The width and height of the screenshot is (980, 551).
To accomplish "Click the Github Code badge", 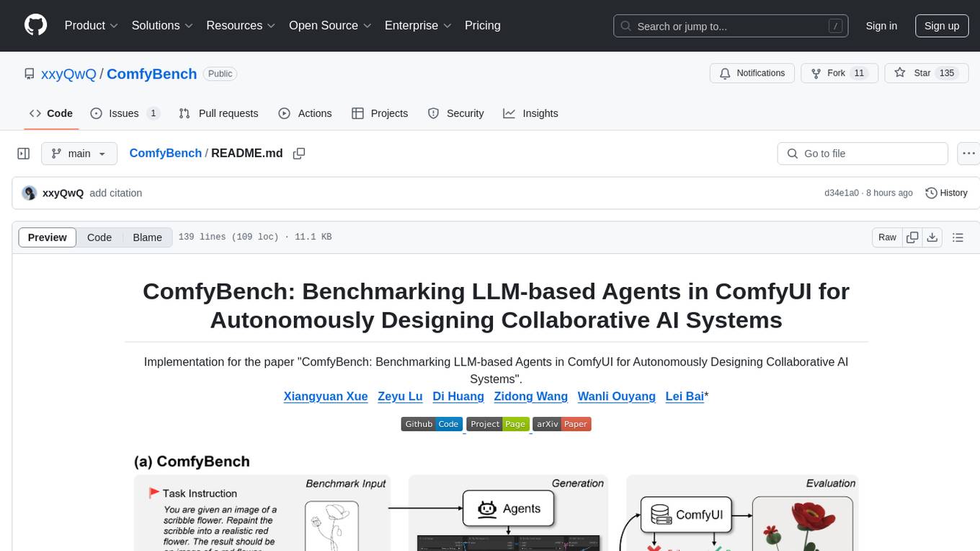I will [431, 424].
